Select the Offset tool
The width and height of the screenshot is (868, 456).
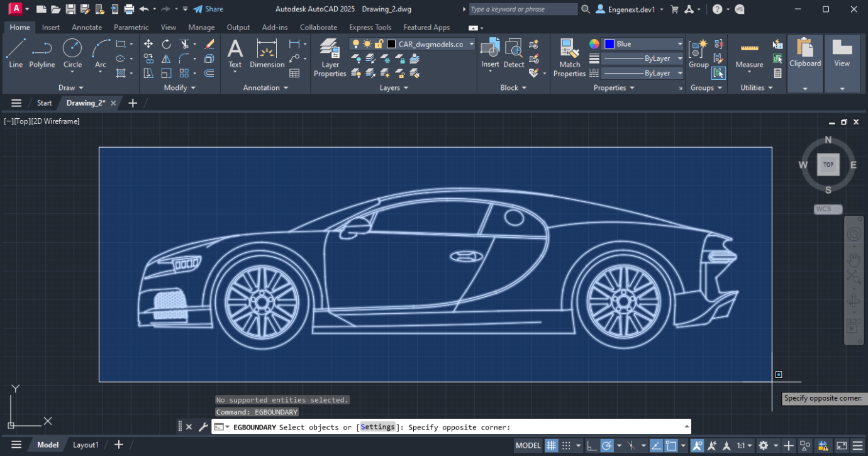[x=209, y=73]
